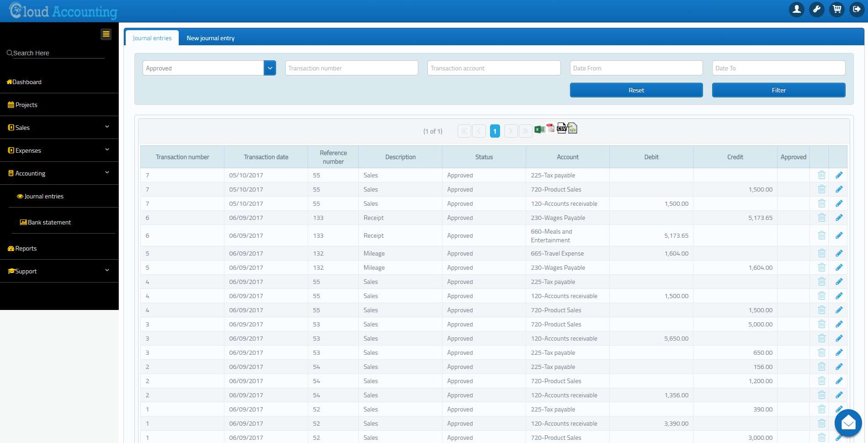
Task: Export the table as PDF
Action: [550, 128]
